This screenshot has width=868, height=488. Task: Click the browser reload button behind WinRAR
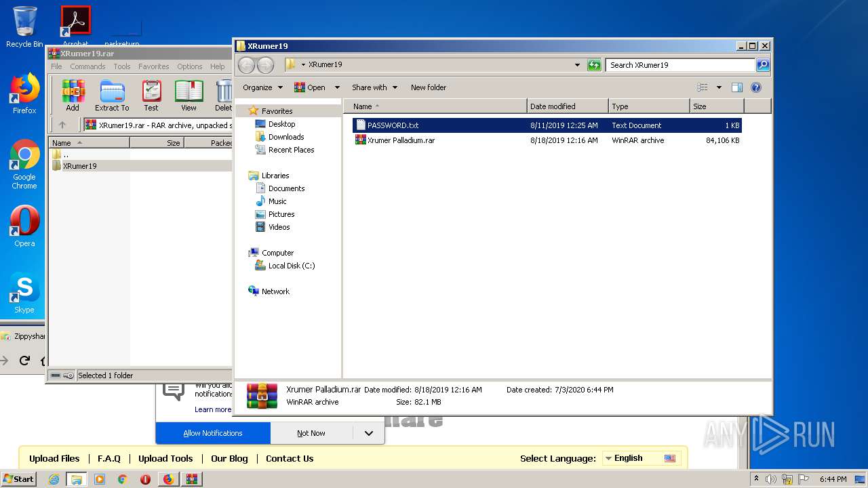coord(24,361)
